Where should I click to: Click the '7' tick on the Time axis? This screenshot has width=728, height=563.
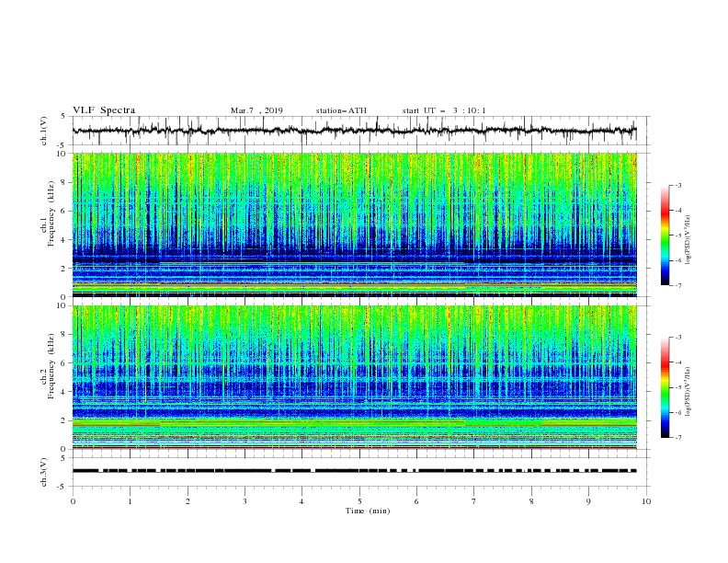click(x=474, y=501)
